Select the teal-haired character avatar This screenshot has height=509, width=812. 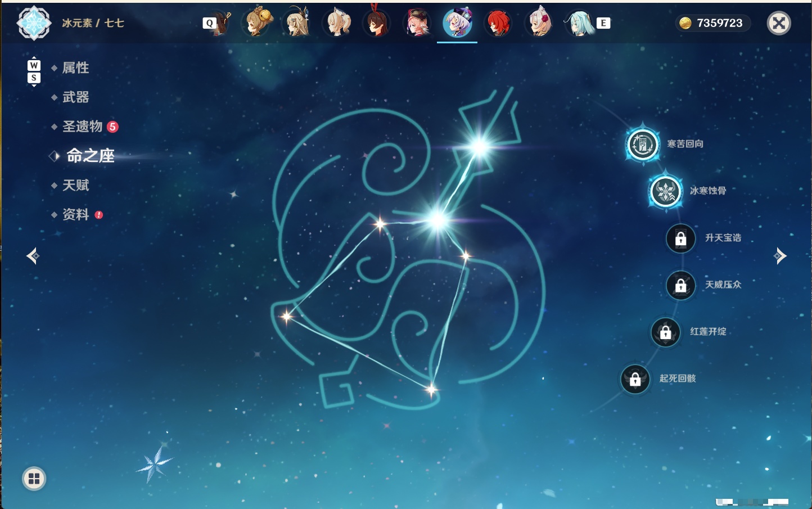click(x=579, y=23)
